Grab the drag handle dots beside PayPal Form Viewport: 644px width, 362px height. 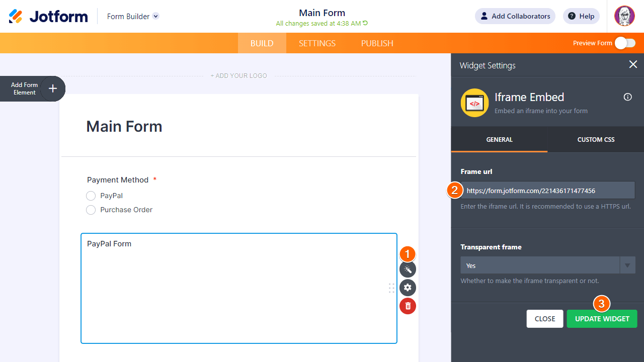(391, 288)
